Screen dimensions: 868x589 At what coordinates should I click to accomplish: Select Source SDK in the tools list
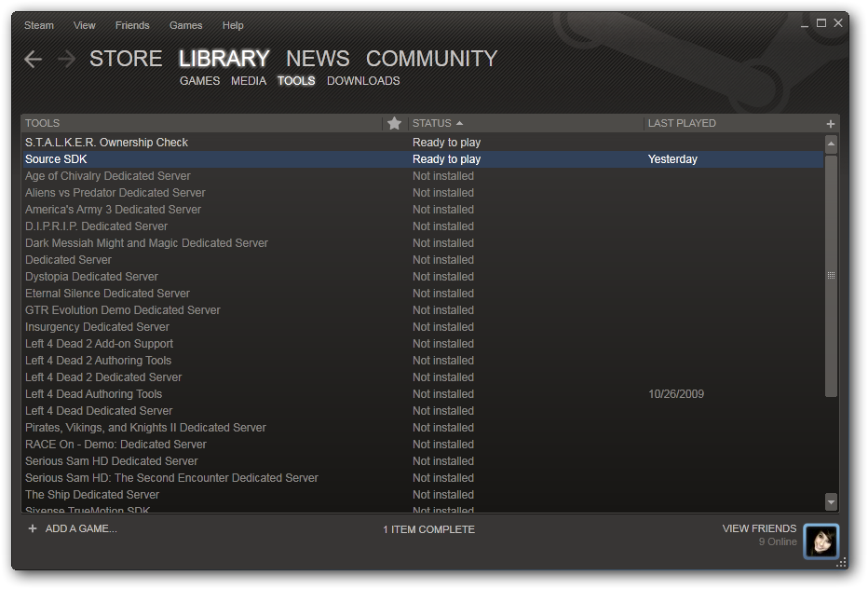[56, 159]
